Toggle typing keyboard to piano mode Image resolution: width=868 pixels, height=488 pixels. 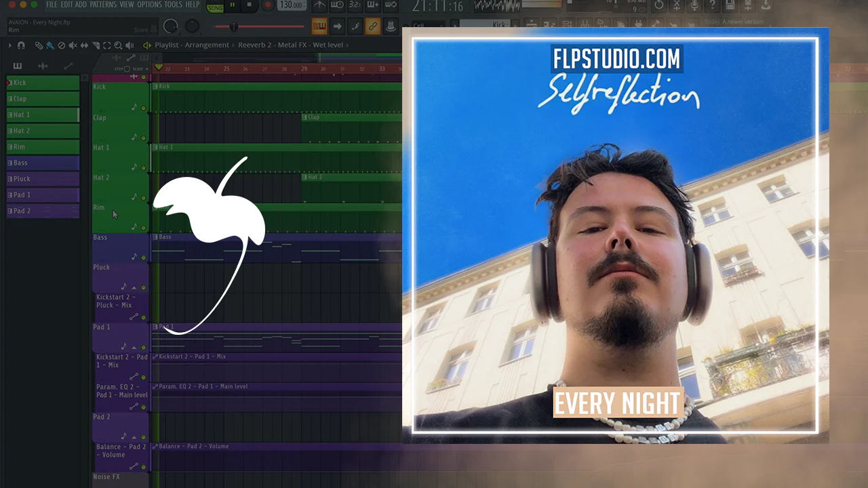319,26
